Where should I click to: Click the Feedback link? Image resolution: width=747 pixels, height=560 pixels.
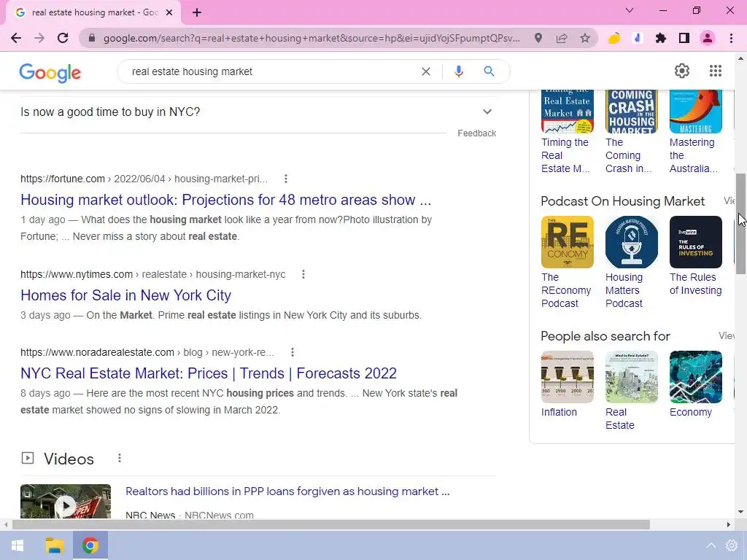[476, 133]
